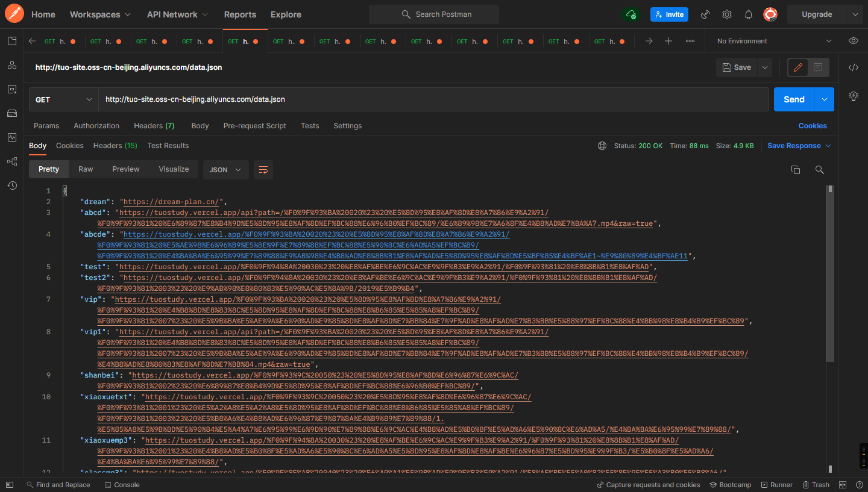Open help question mark icon

click(x=860, y=485)
